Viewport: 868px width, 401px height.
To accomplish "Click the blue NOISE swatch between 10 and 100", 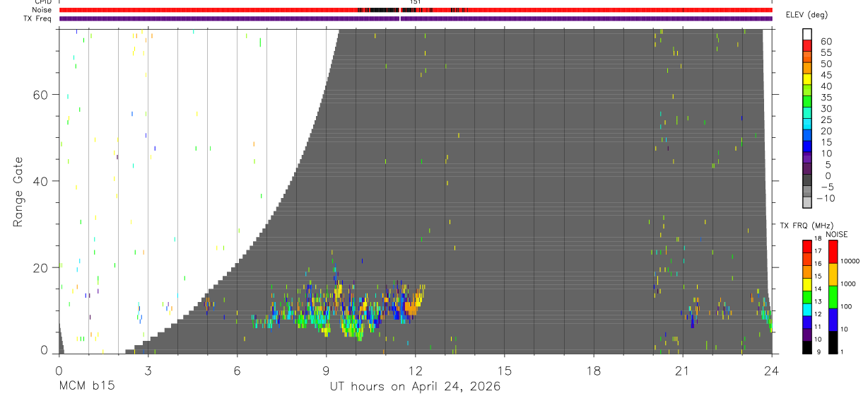I will [x=833, y=320].
